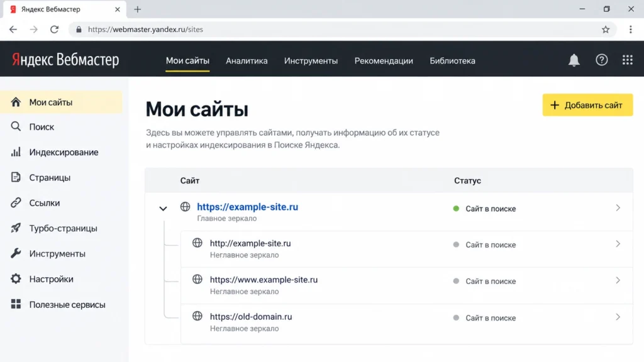Switch to Мои сайты top tab
The width and height of the screenshot is (644, 362).
tap(187, 61)
